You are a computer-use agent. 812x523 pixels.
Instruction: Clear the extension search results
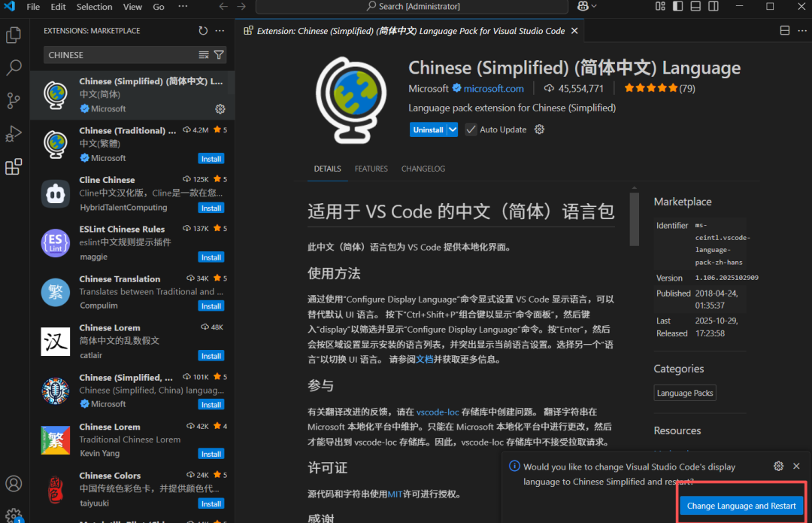204,54
